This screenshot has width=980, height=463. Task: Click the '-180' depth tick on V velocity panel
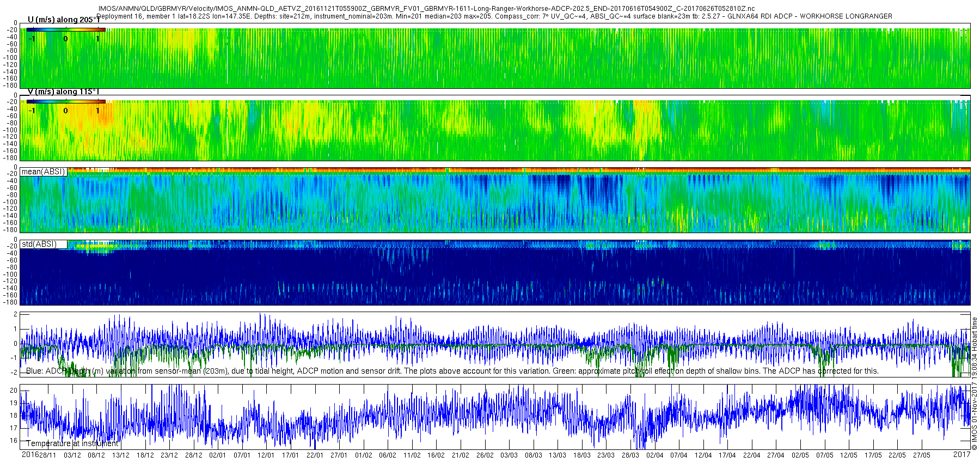[10, 158]
